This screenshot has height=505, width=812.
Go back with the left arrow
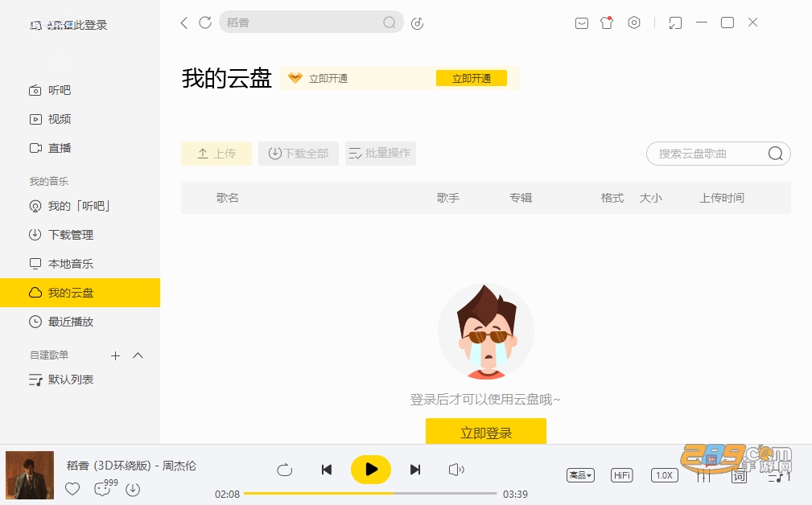coord(183,23)
